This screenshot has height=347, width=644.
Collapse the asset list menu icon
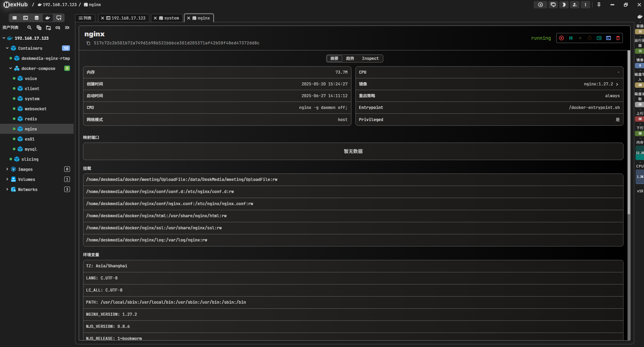[67, 28]
